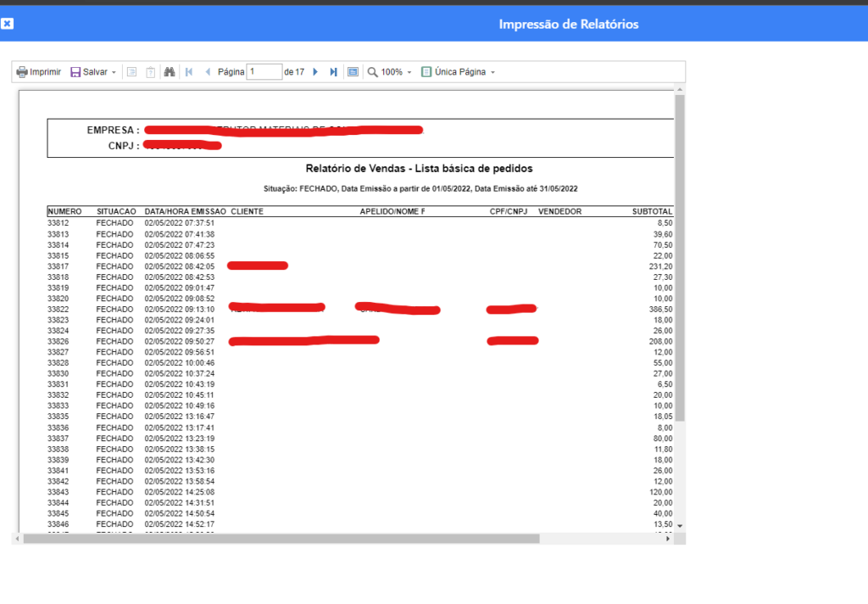Go to the first page of the report

click(189, 72)
